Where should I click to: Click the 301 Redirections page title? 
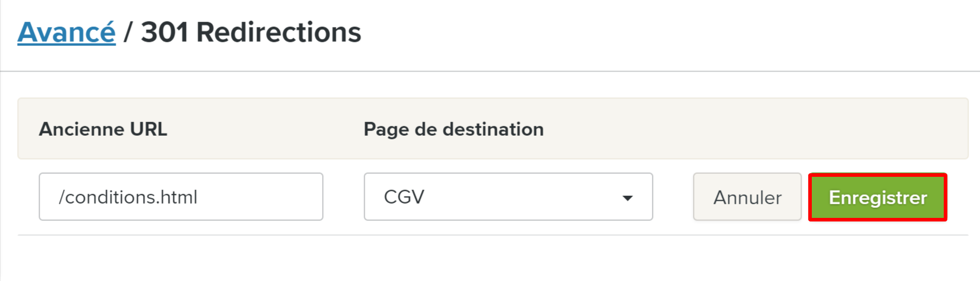pos(251,32)
